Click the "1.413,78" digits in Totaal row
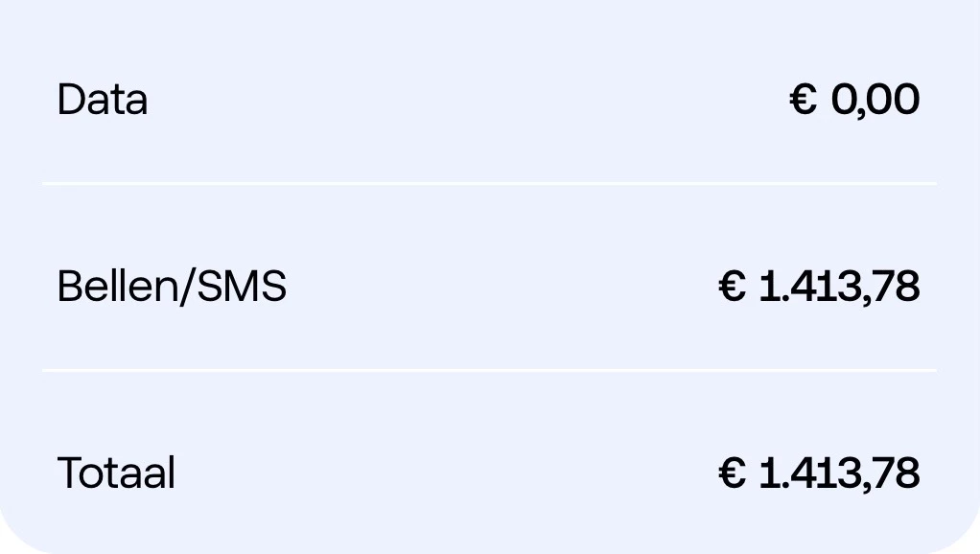 point(839,473)
